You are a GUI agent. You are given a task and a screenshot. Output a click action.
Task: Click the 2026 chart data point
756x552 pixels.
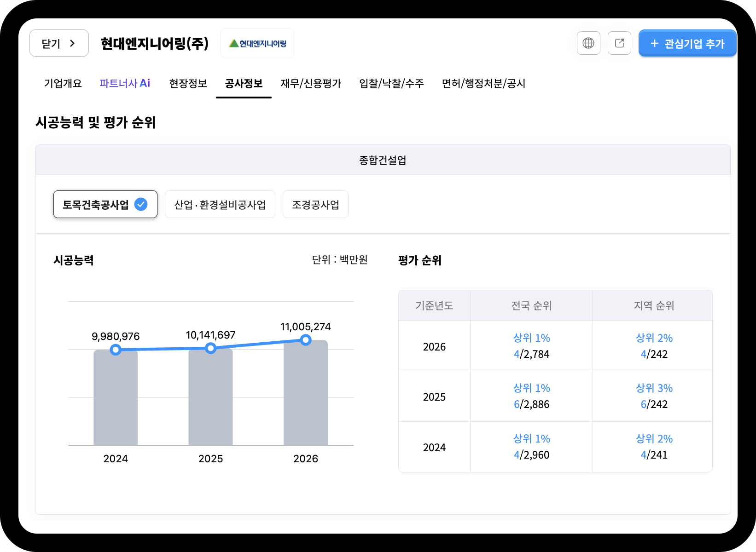coord(306,340)
